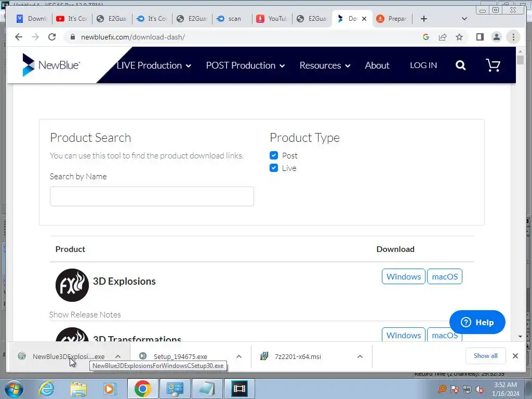
Task: Switch to the YouTul downloader tab
Action: point(272,19)
